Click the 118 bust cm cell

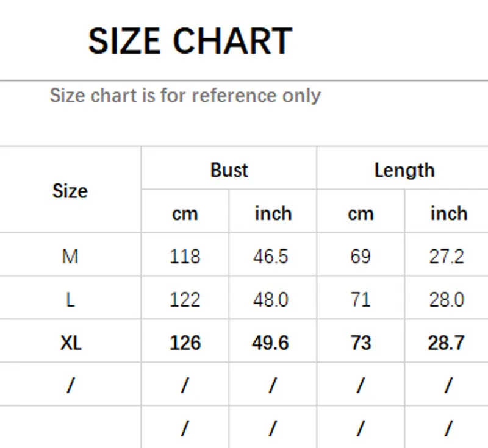click(x=185, y=256)
